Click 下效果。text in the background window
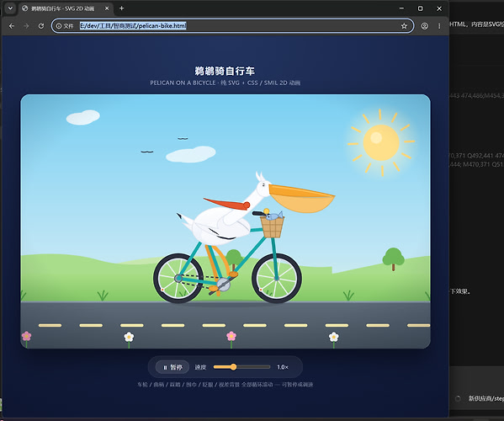This screenshot has width=504, height=421. 460,291
